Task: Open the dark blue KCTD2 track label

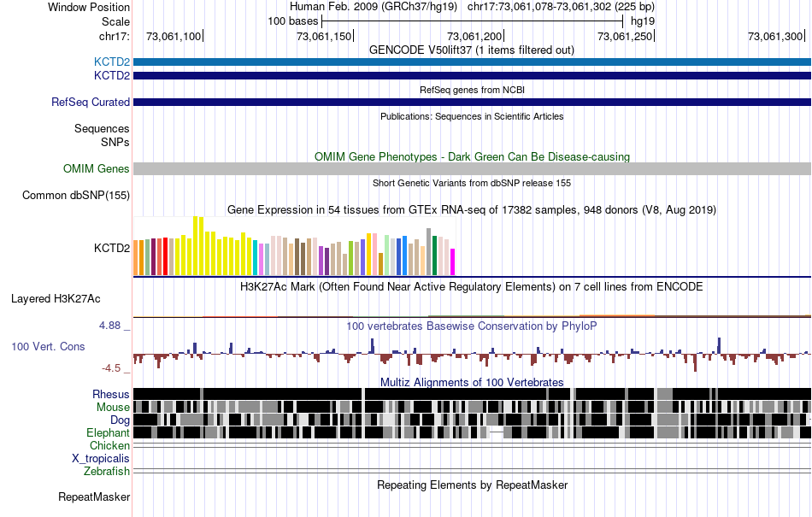Action: click(112, 75)
